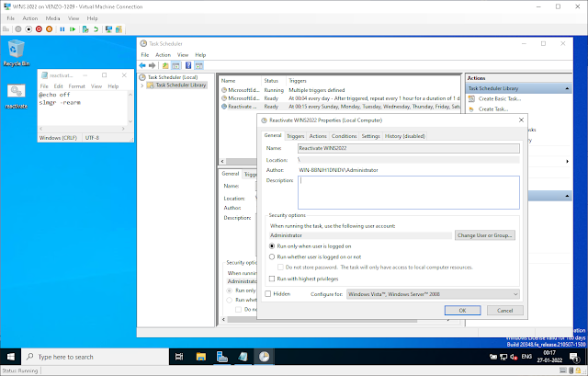Switch to the Triggers tab in Properties dialog
This screenshot has height=376, width=588.
click(x=296, y=136)
